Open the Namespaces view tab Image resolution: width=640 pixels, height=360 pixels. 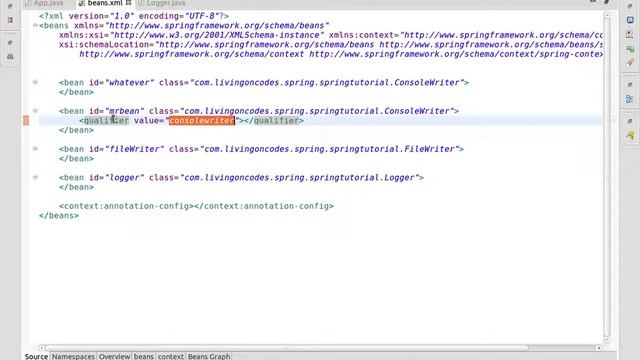pyautogui.click(x=73, y=356)
